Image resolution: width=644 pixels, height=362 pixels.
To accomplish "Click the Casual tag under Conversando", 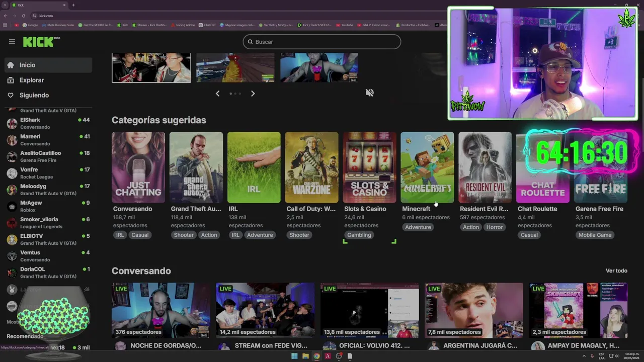I will click(x=140, y=235).
